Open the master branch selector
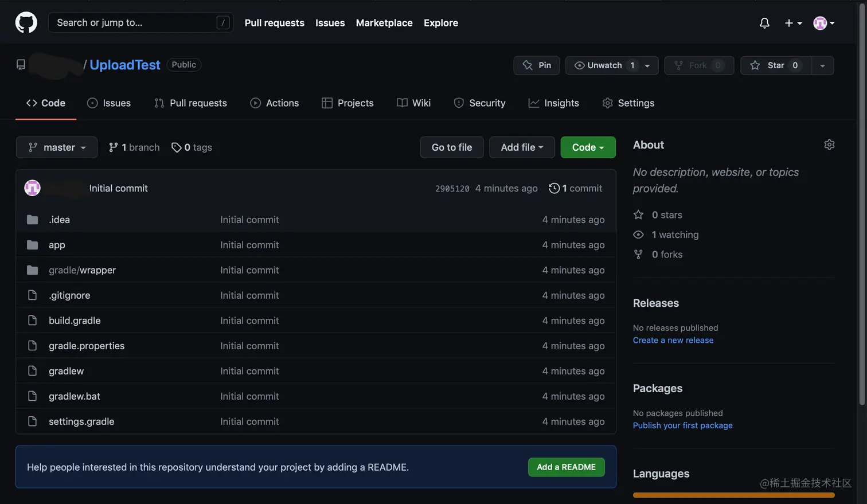 (57, 147)
